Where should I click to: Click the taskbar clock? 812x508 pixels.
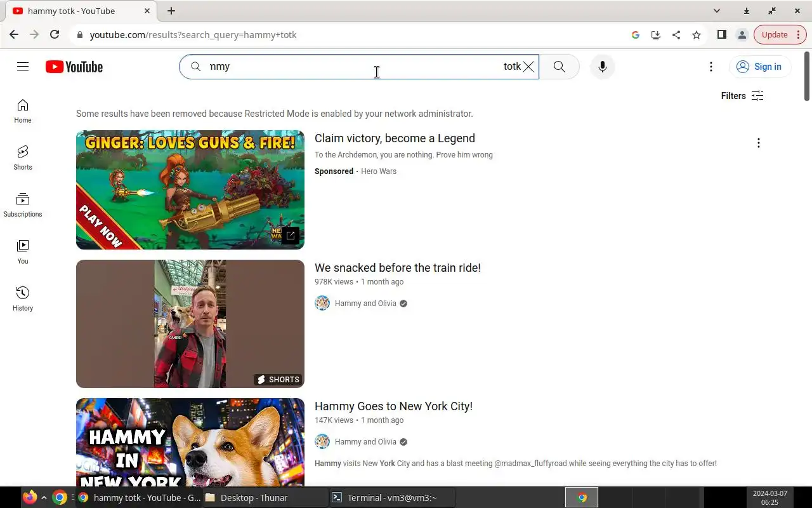coord(769,498)
